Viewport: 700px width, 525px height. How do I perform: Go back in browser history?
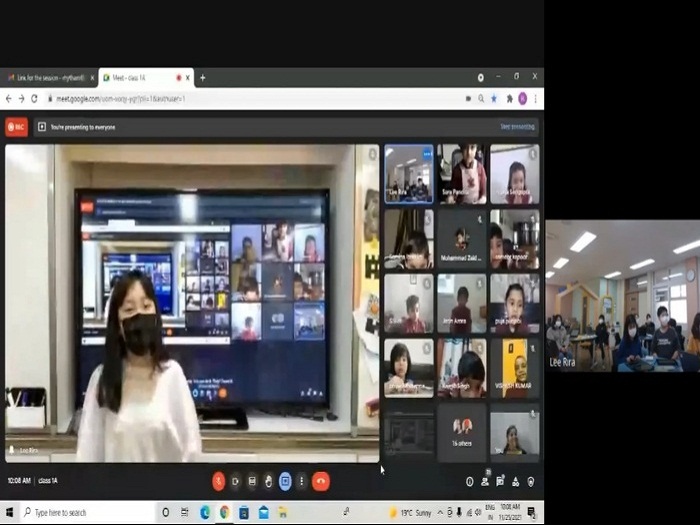coord(8,99)
